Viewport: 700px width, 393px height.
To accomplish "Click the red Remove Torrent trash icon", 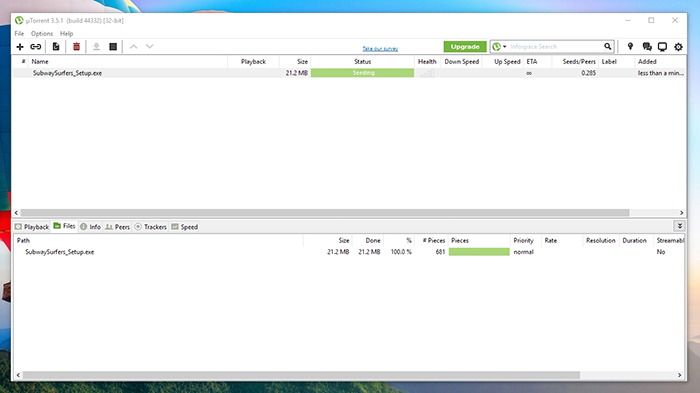I will (x=76, y=46).
